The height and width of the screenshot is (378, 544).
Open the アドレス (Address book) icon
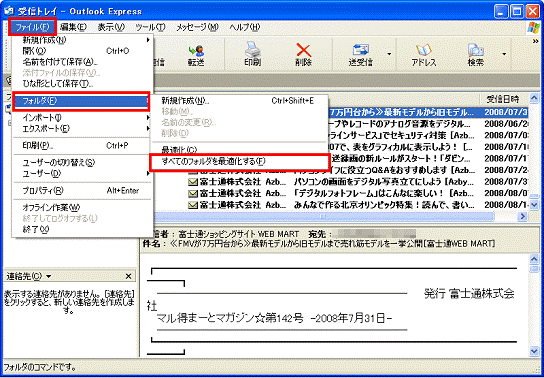(424, 55)
